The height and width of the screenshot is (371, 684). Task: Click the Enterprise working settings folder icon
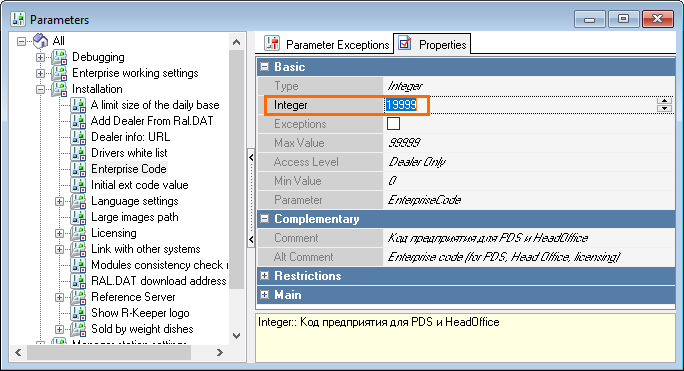pos(59,73)
